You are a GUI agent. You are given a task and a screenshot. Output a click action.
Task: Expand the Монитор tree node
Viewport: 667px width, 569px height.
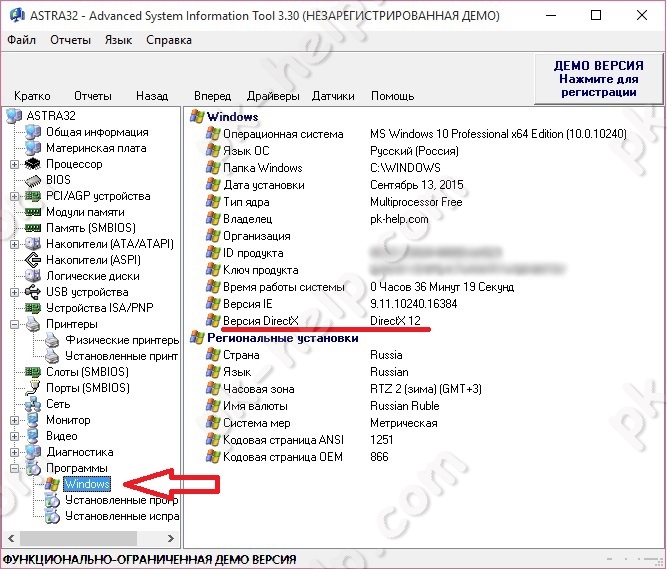click(x=14, y=420)
